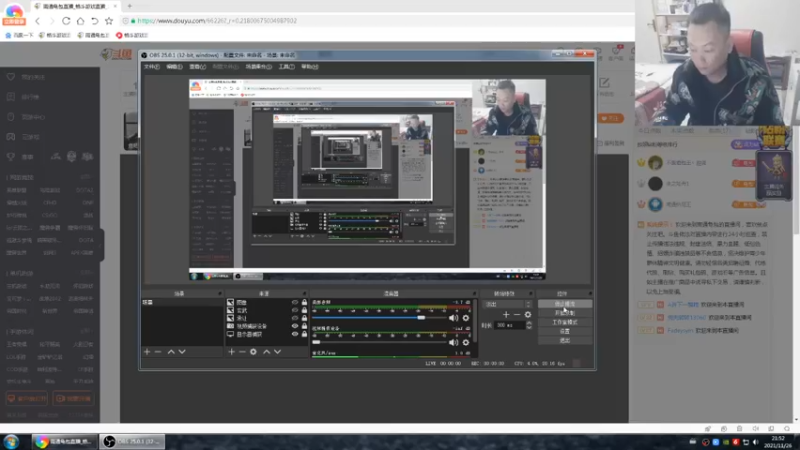This screenshot has width=800, height=450.
Task: Click the transition duration value field
Action: point(509,325)
